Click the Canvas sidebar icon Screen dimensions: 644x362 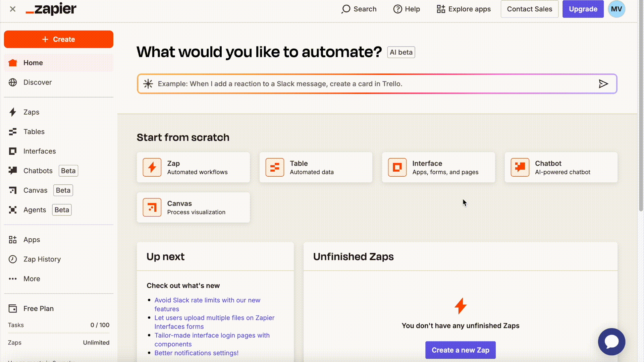[13, 190]
